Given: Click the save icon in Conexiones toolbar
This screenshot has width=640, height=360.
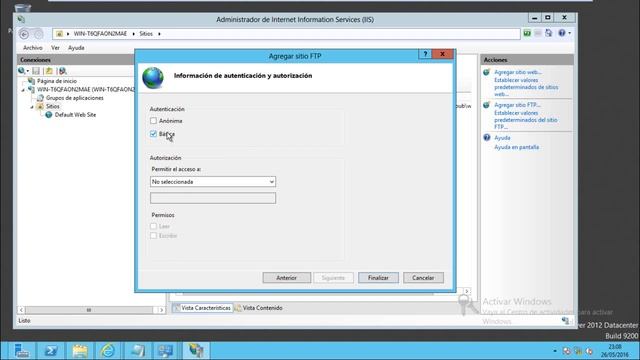Looking at the screenshot, I should click(x=36, y=71).
